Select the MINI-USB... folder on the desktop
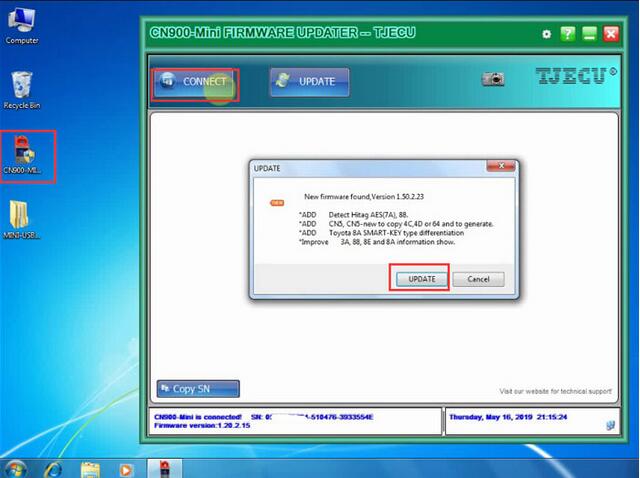Screen dimensions: 640x478 point(21,219)
